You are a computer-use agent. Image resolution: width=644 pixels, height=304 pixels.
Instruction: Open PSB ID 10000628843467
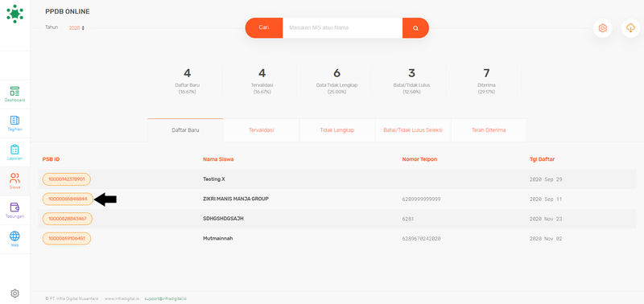coord(68,219)
